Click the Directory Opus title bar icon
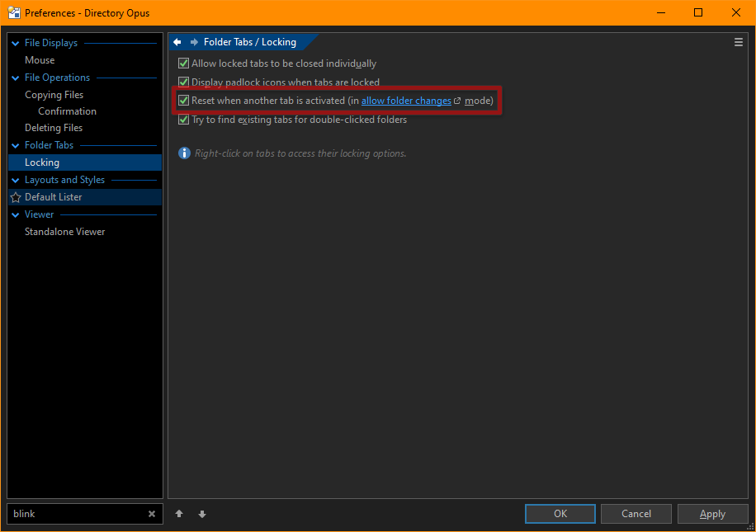 14,12
